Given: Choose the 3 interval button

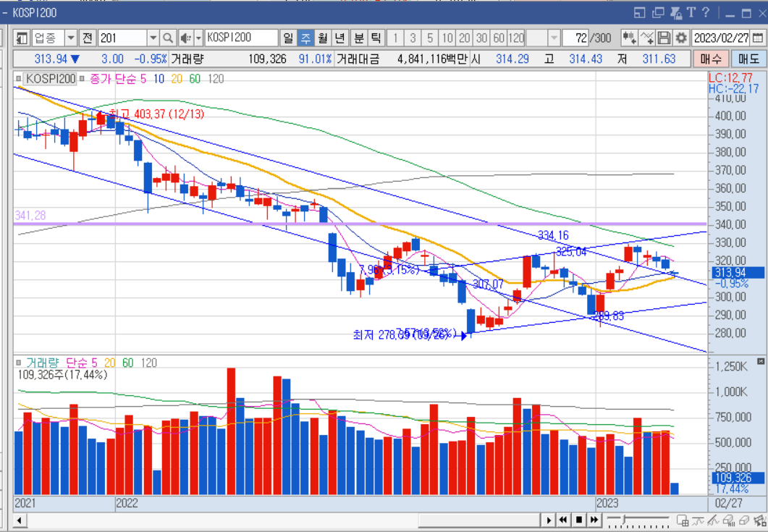Looking at the screenshot, I should point(413,38).
